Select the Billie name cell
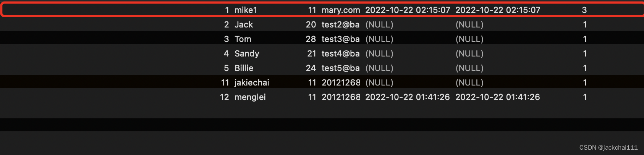 tap(244, 68)
